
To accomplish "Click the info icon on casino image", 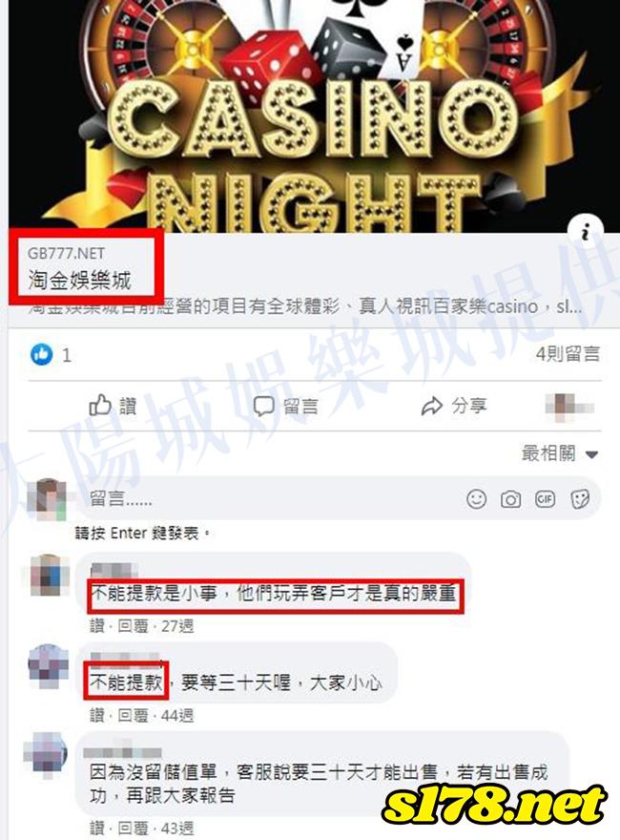I will 586,232.
